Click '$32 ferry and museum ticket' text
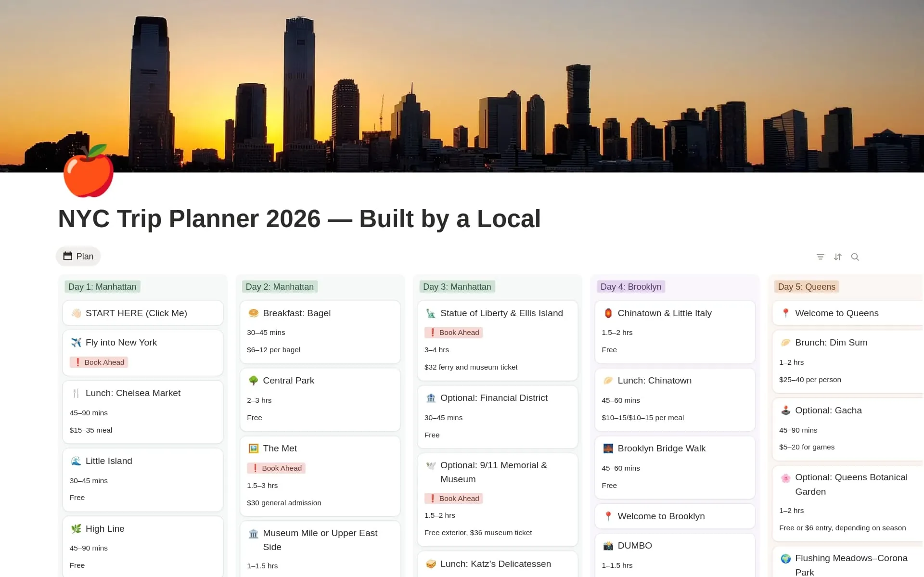Image resolution: width=924 pixels, height=577 pixels. click(x=471, y=367)
